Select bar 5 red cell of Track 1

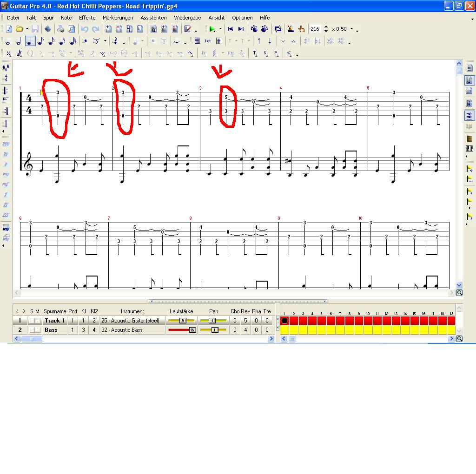point(322,321)
